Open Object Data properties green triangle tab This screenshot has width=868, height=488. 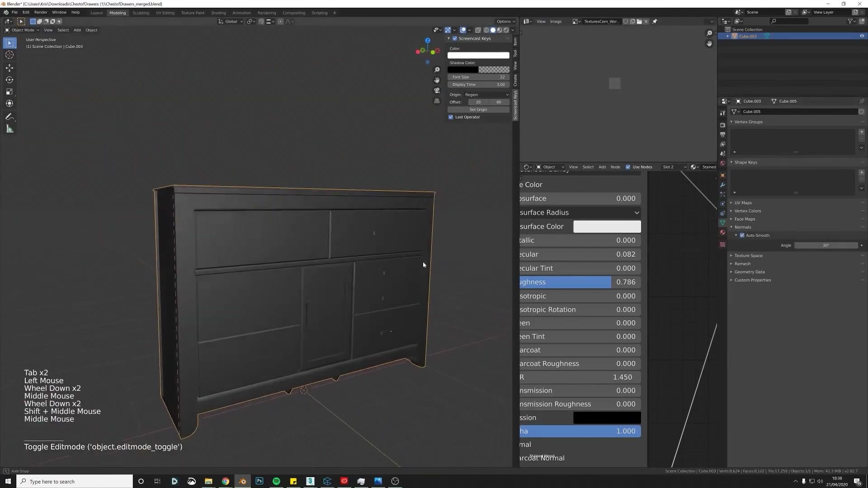point(722,223)
